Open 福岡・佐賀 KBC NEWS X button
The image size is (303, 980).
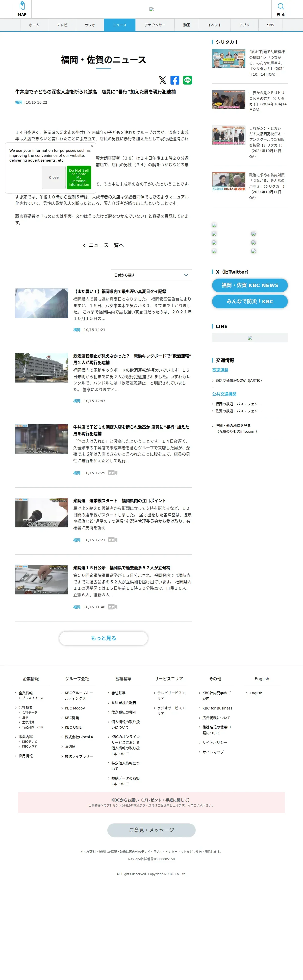(250, 285)
